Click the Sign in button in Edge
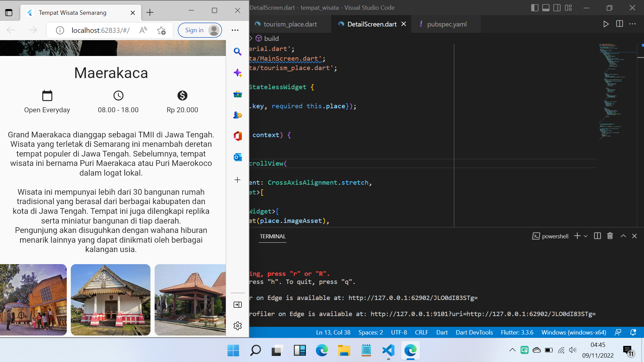Screen dimensions: 644x362 [x=200, y=30]
